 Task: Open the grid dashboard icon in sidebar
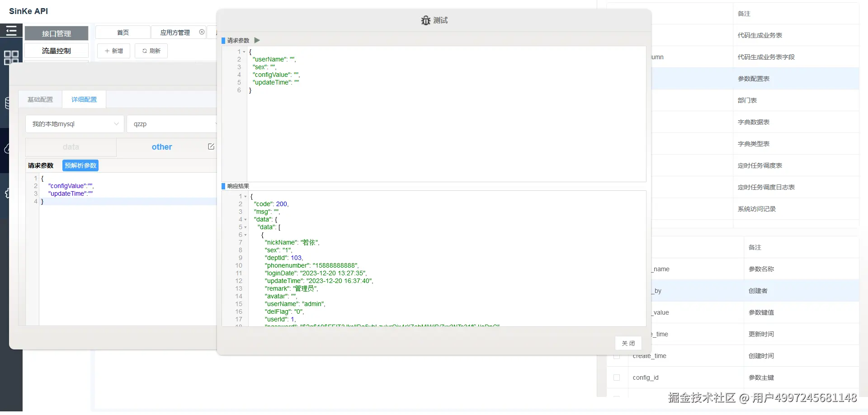[11, 57]
